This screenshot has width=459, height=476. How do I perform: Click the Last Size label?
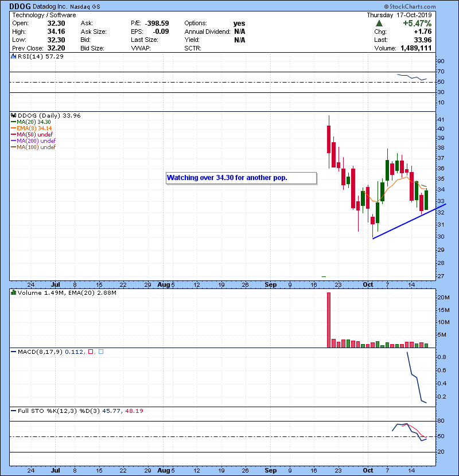click(x=145, y=40)
